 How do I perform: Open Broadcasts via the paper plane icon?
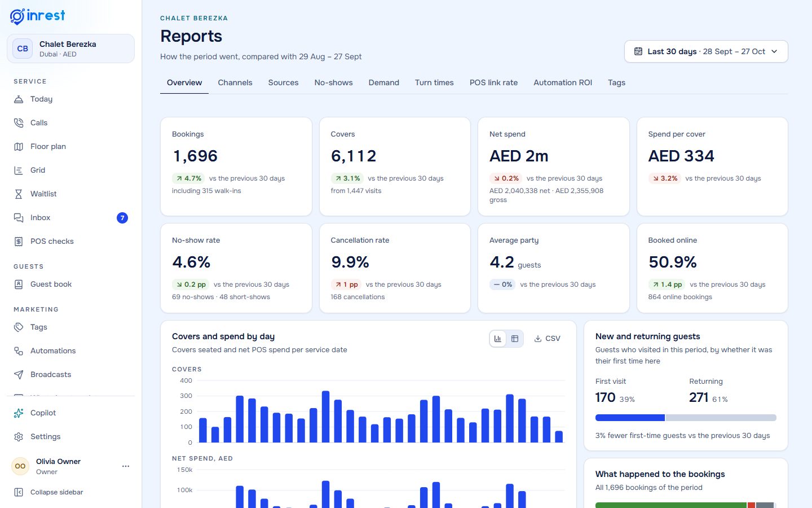pos(19,374)
